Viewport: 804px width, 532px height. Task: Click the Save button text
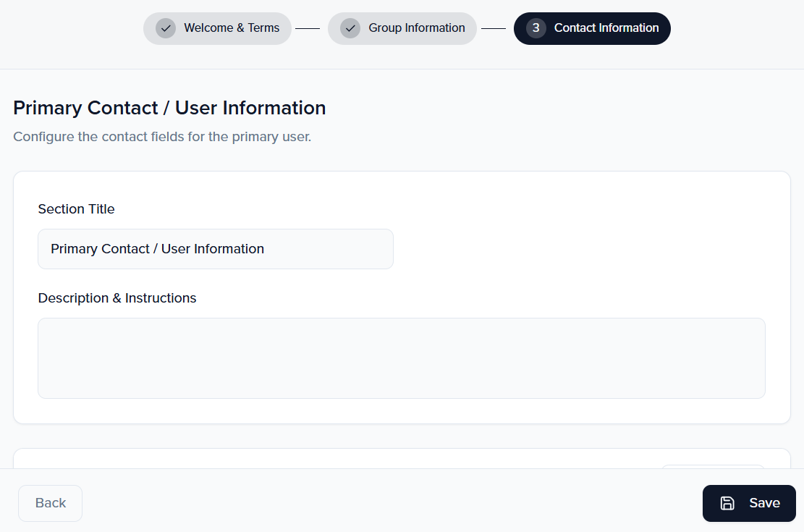pos(763,503)
